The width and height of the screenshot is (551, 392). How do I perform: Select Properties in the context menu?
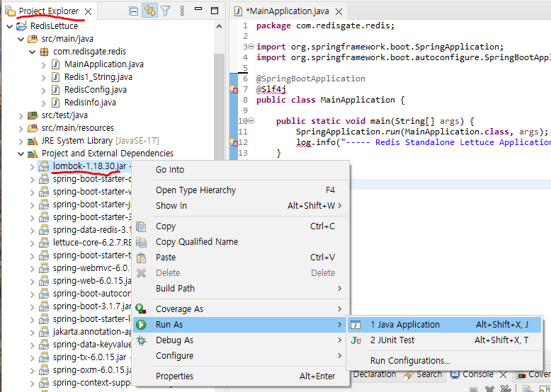174,376
